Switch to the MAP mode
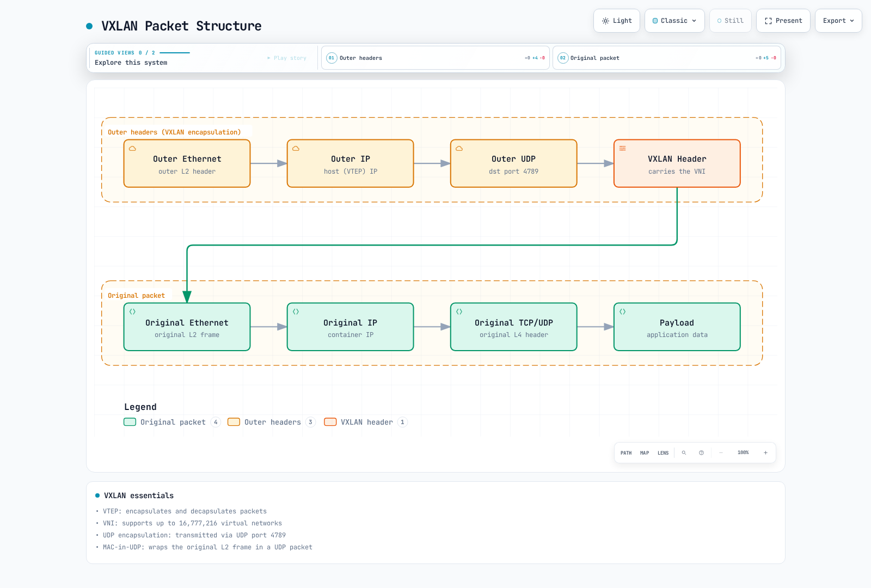Image resolution: width=871 pixels, height=588 pixels. 645,453
